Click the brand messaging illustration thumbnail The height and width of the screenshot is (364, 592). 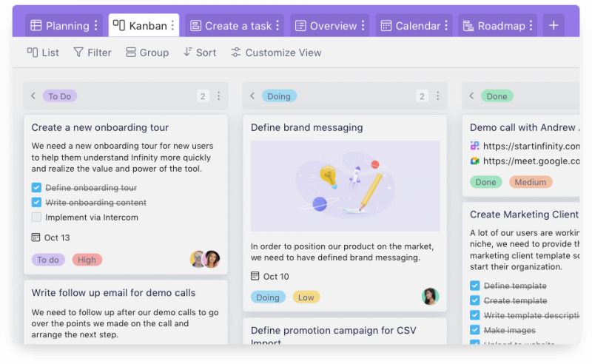345,186
